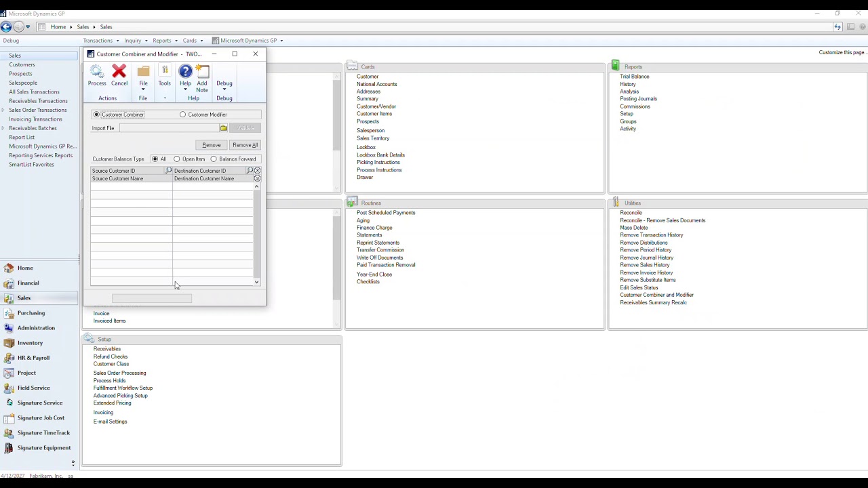Collapse grid rows with the hide-details arrow

click(257, 171)
